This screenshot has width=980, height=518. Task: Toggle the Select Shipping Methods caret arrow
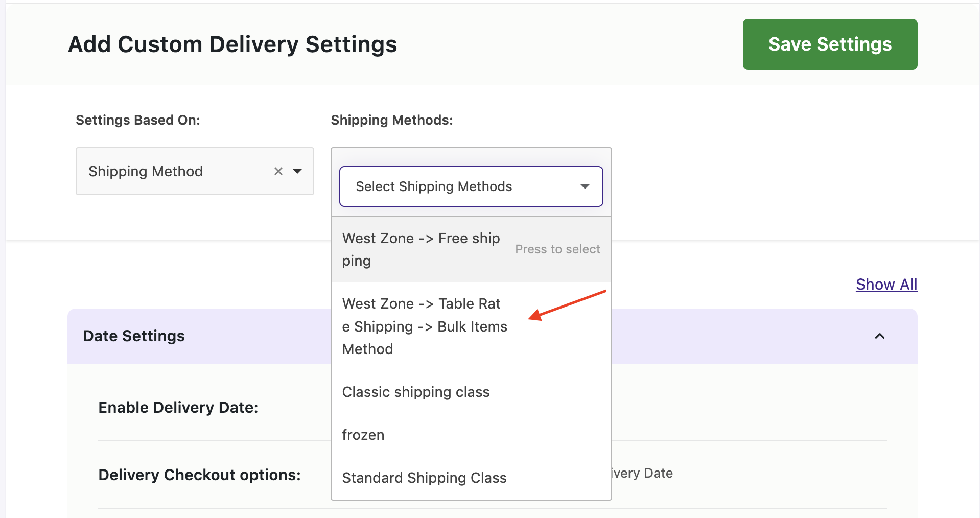(x=585, y=186)
